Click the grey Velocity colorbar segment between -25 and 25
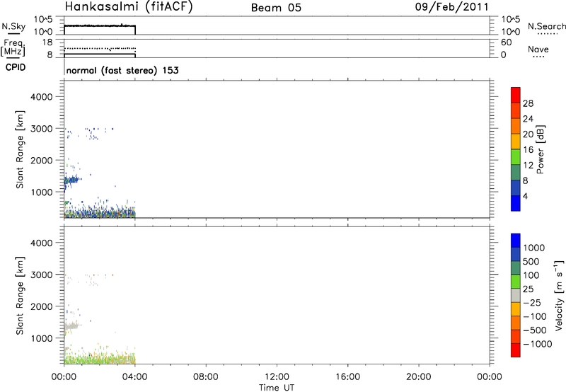 (516, 295)
